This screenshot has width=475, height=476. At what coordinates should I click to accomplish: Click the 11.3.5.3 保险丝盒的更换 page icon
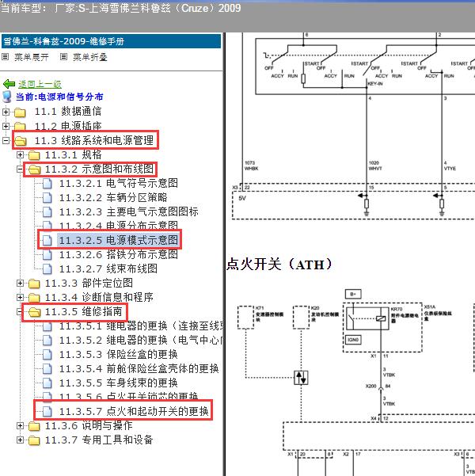[47, 354]
